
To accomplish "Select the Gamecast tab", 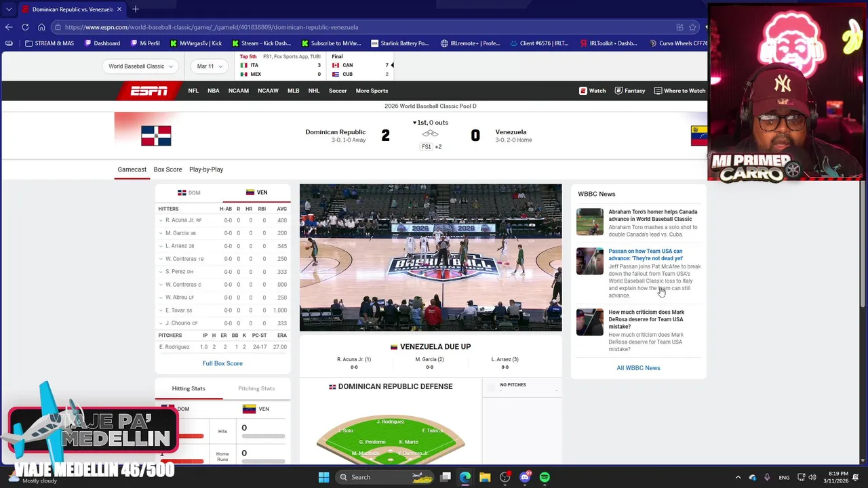I will point(132,169).
